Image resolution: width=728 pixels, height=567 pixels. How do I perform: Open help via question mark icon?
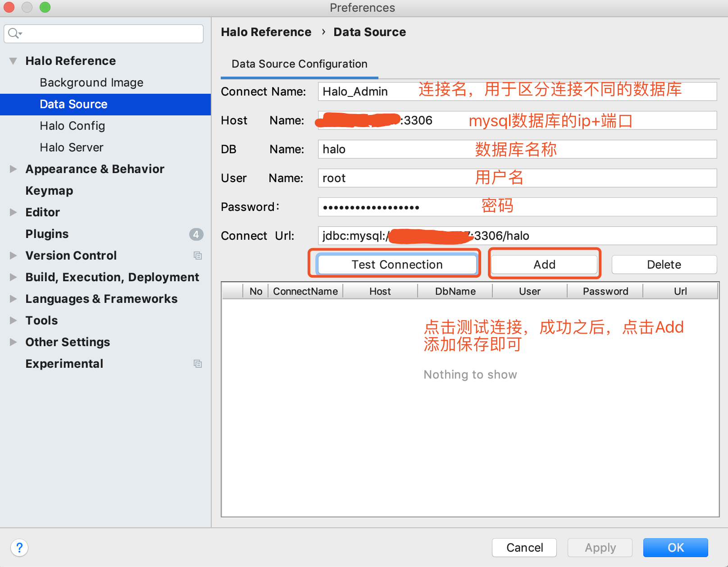19,548
